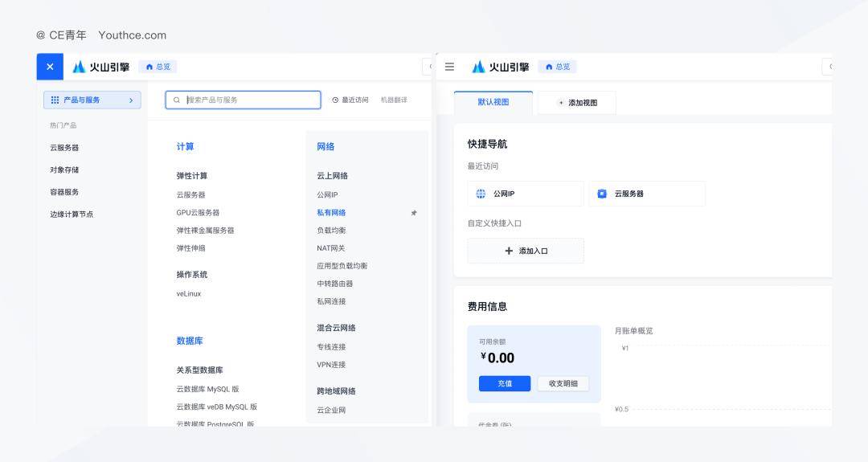868x462 pixels.
Task: Click the 搜索产品与服务 search field
Action: [243, 100]
